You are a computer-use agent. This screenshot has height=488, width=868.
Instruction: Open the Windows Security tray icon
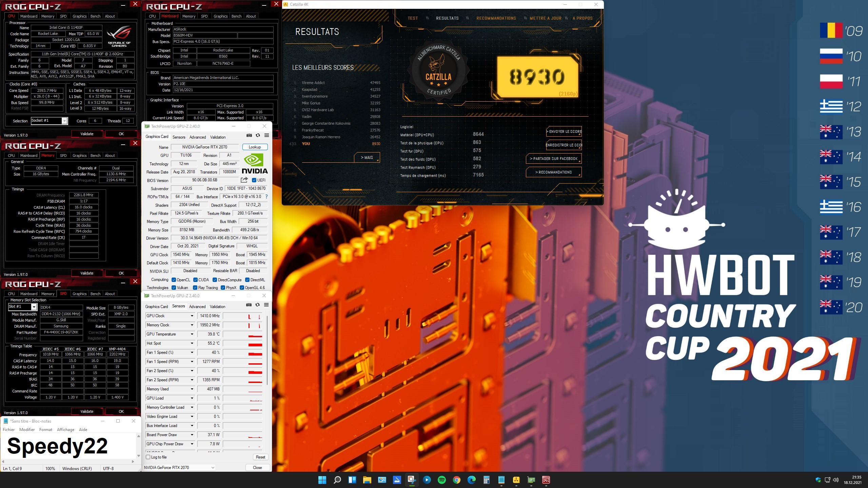818,480
